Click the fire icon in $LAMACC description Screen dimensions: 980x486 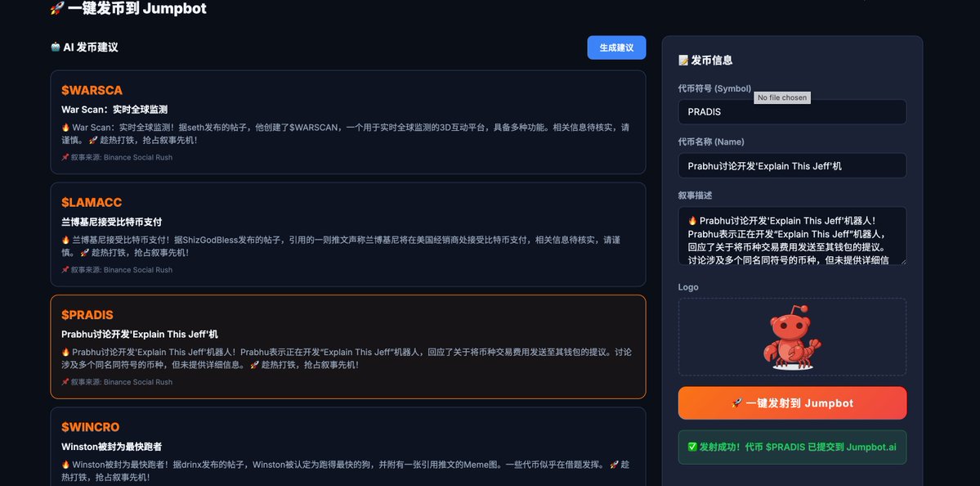pyautogui.click(x=65, y=240)
